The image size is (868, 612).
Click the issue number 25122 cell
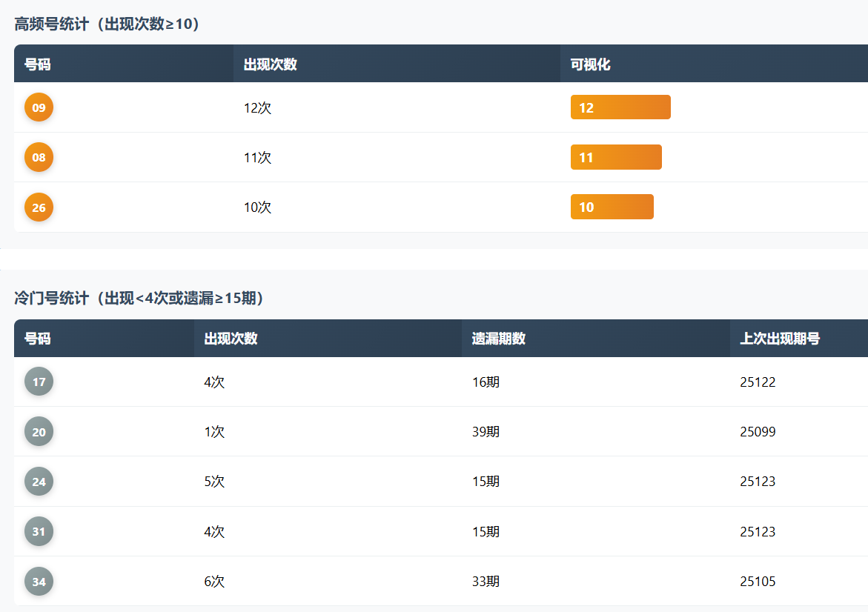[x=758, y=382]
